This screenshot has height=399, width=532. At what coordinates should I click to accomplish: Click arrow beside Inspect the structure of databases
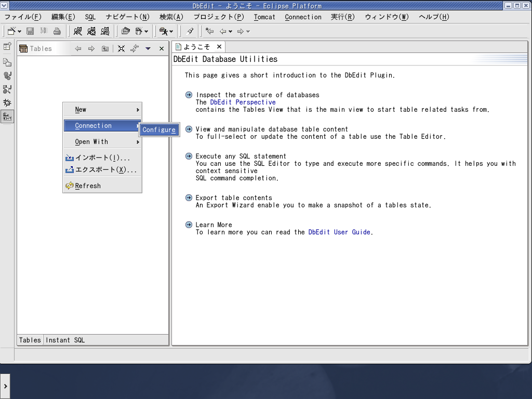[189, 95]
